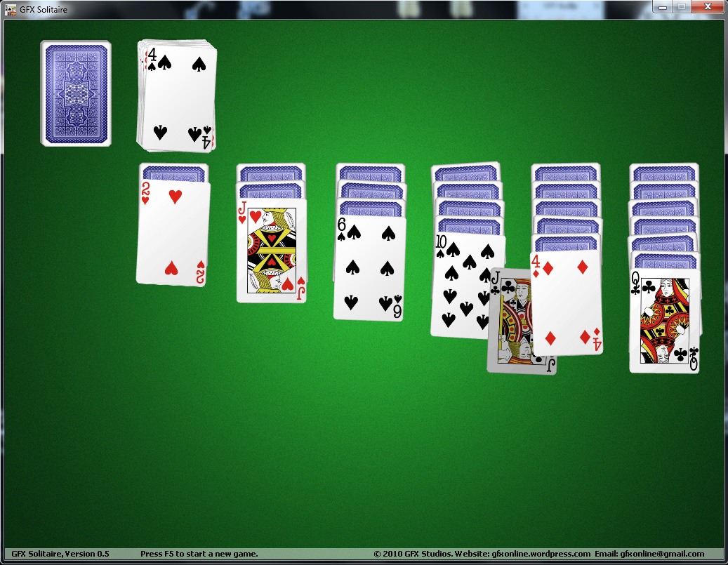728x565 pixels.
Task: Click the Jack of hearts card
Action: point(271,250)
